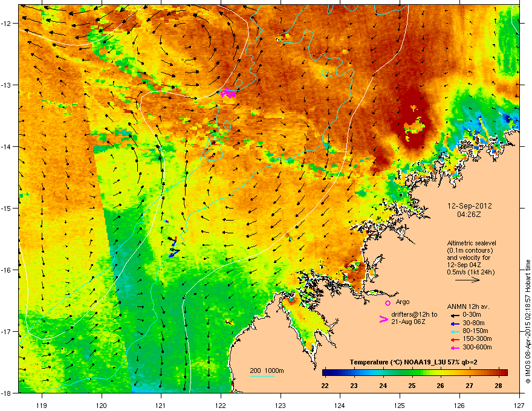The height and width of the screenshot is (411, 532).
Task: Select the magenta 300-600m arrow legend symbol
Action: pos(454,348)
